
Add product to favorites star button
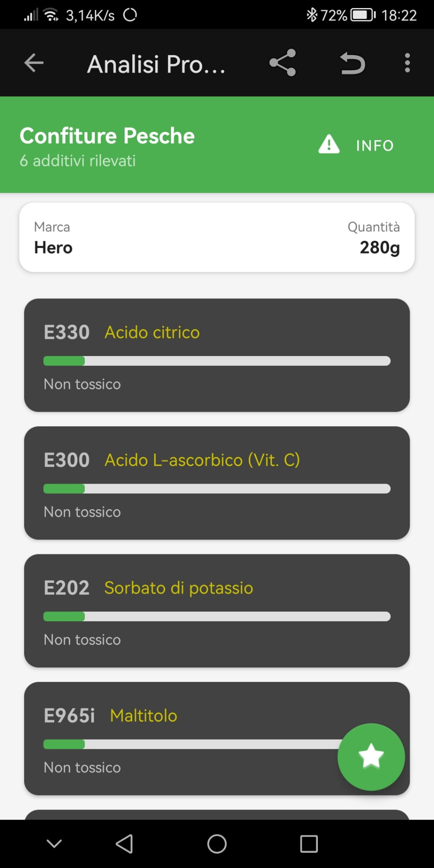tap(371, 757)
